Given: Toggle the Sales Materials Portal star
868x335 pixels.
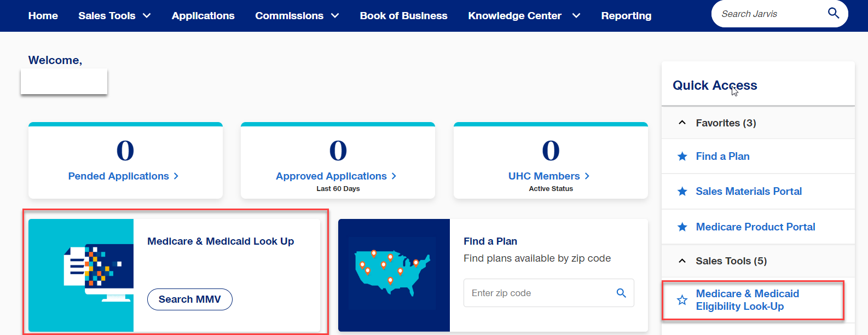Looking at the screenshot, I should pyautogui.click(x=682, y=192).
